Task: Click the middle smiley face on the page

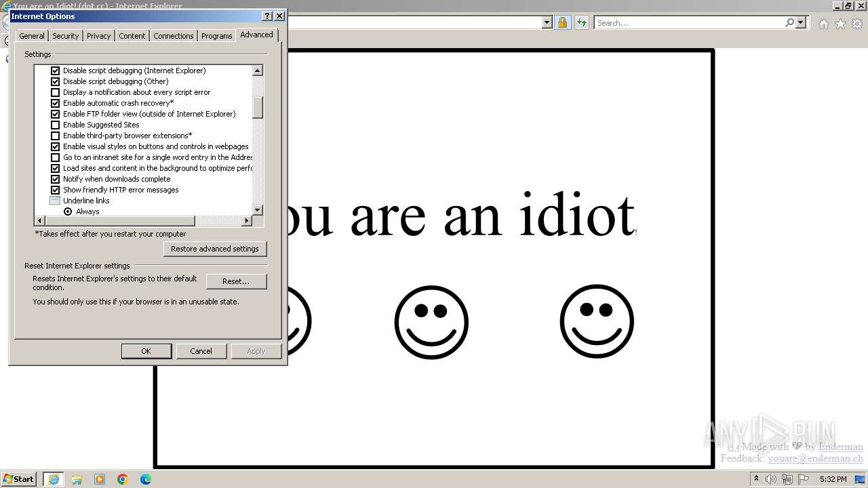Action: pos(431,322)
